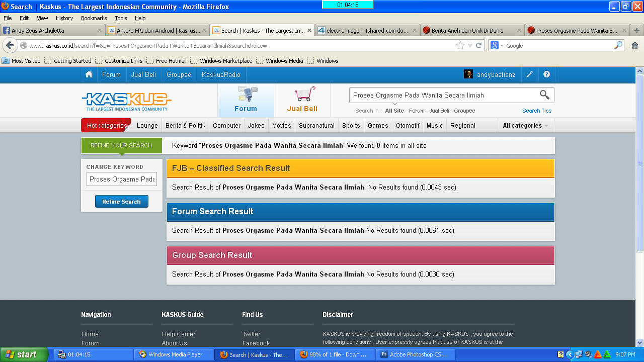Screen dimensions: 644x362
Task: Click andybastianz username
Action: pos(496,74)
